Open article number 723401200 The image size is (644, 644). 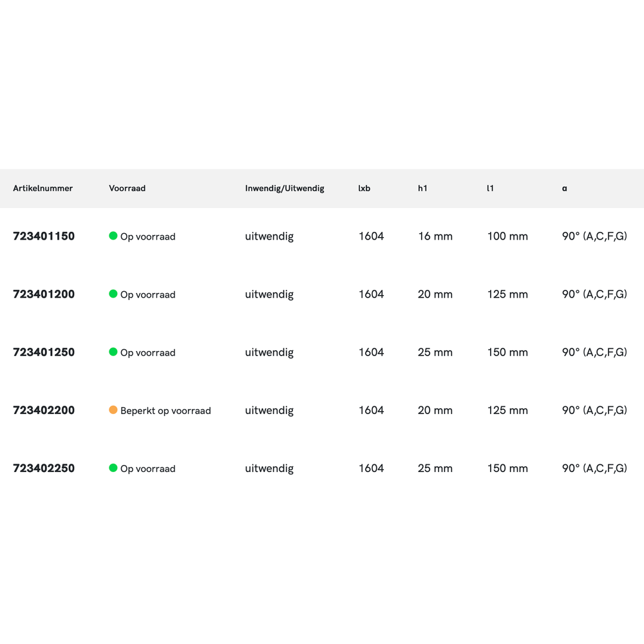click(44, 294)
